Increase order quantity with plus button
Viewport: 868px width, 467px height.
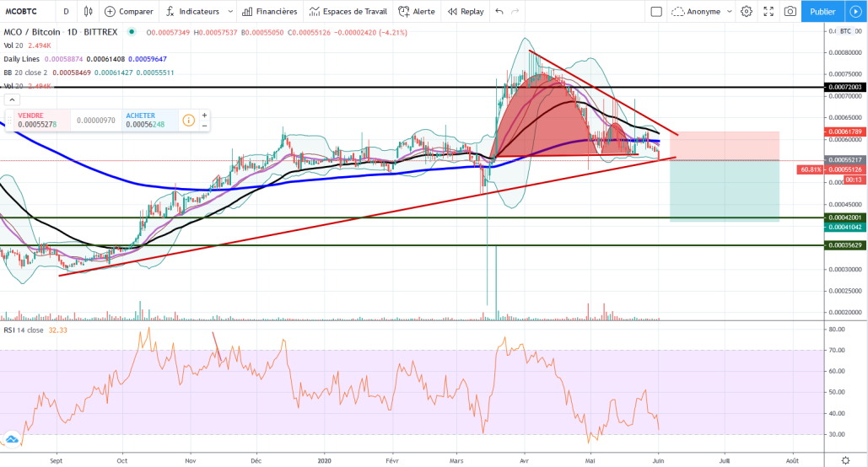[x=204, y=115]
